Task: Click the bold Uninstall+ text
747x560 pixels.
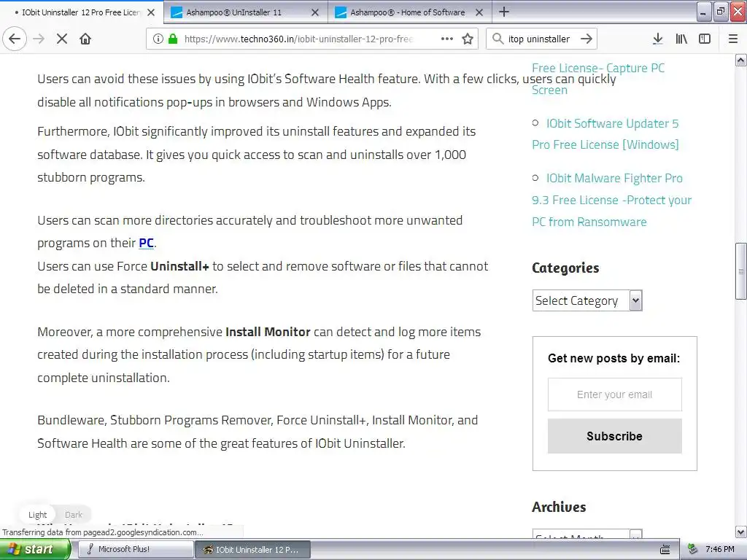Action: point(179,266)
